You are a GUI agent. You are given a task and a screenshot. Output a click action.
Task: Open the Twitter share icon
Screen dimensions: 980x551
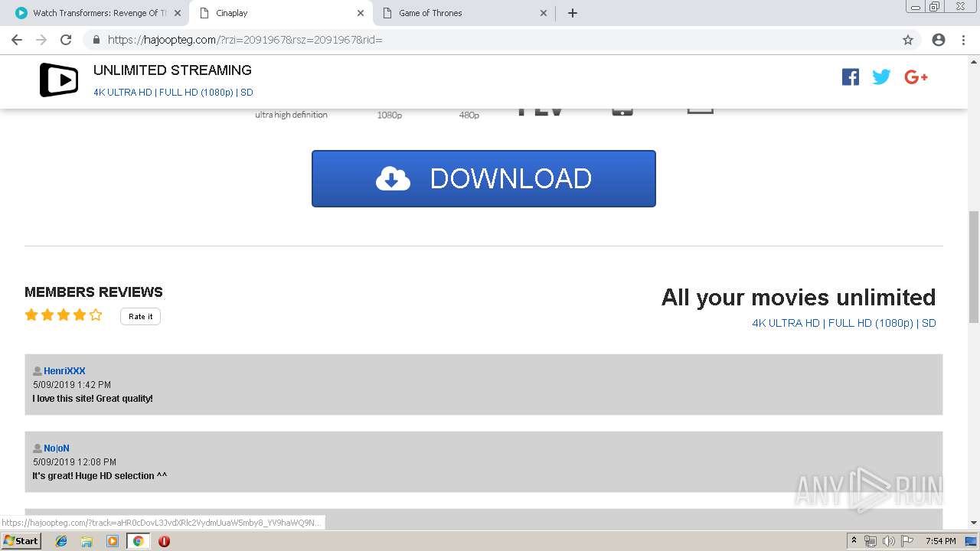pos(881,77)
